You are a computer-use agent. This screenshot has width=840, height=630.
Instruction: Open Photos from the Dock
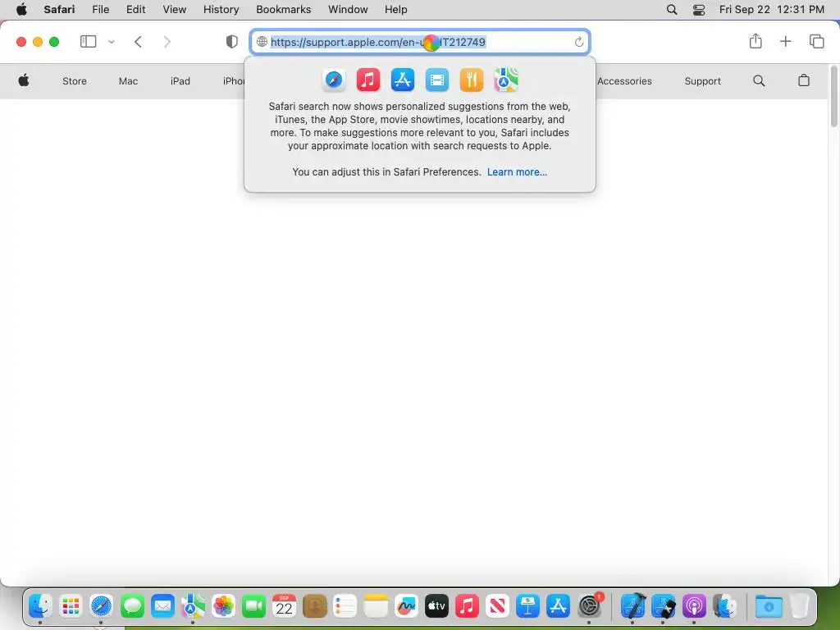pyautogui.click(x=223, y=606)
